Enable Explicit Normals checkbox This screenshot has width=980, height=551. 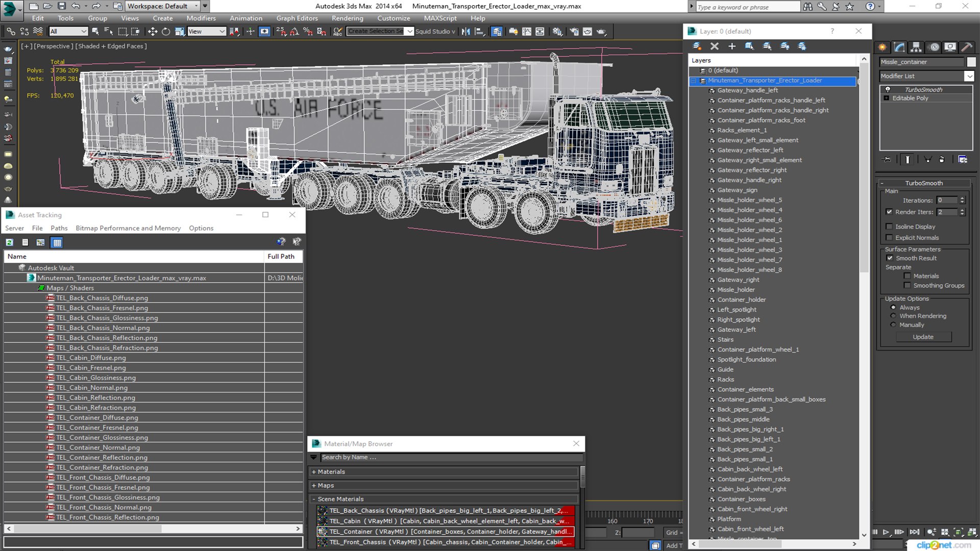889,238
